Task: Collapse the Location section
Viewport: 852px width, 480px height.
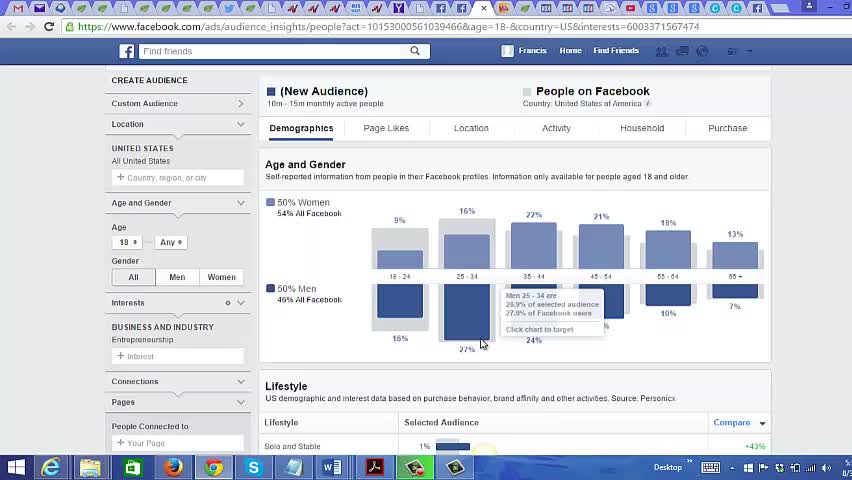Action: (241, 124)
